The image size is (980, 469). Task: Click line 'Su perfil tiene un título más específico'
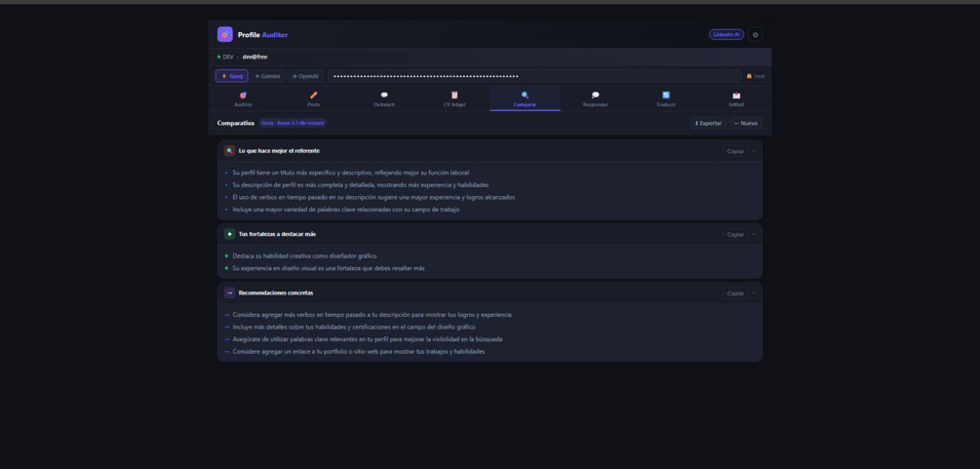coord(351,173)
